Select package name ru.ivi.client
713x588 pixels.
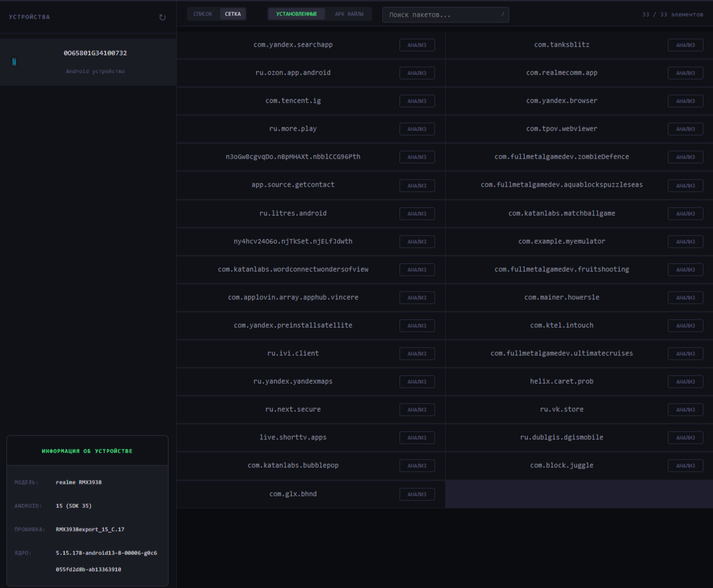point(293,353)
